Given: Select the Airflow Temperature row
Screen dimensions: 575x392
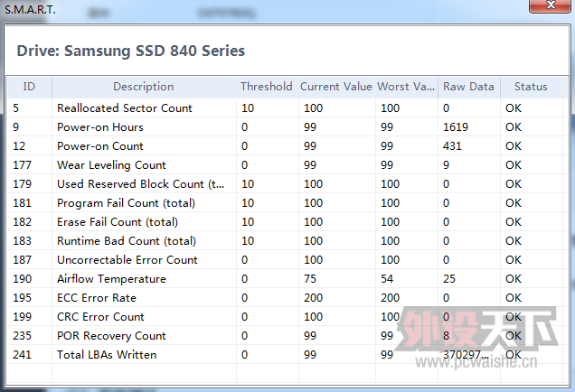Looking at the screenshot, I should [x=285, y=279].
